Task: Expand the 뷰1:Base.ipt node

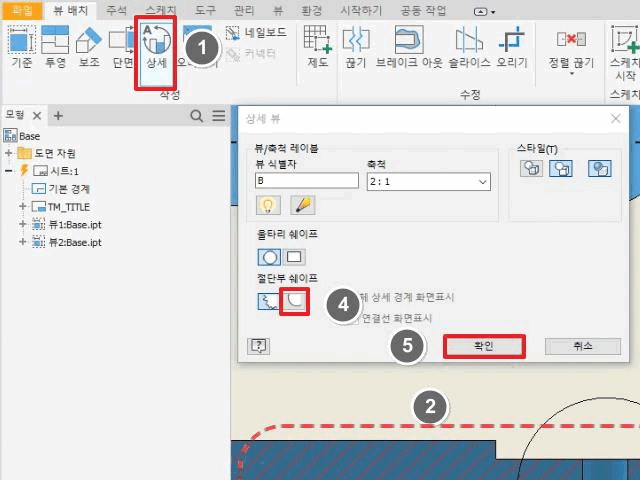Action: [23, 224]
